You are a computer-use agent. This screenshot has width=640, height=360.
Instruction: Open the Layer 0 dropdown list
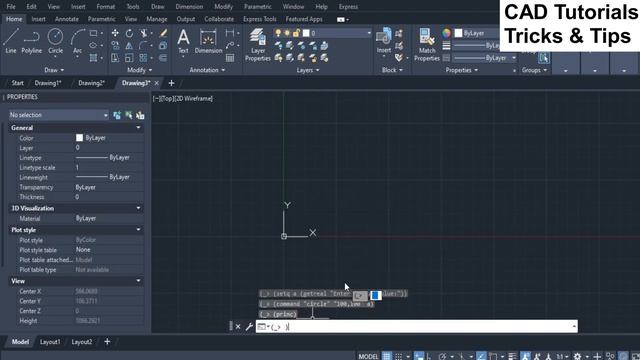pos(369,33)
